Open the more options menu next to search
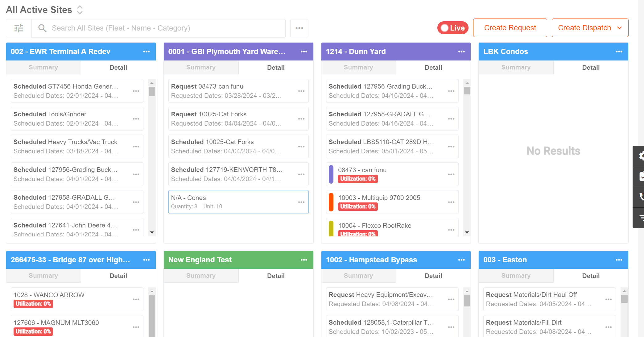This screenshot has width=644, height=337. click(299, 28)
